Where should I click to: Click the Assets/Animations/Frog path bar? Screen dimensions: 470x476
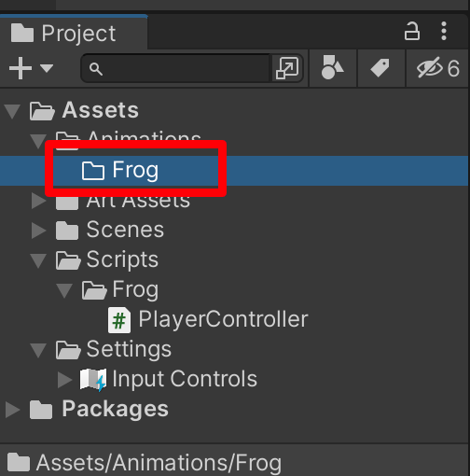(x=235, y=462)
